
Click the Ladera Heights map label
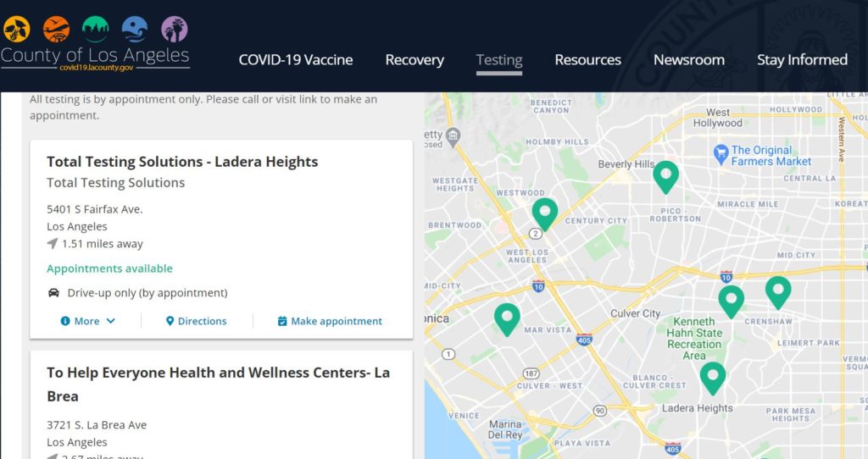click(698, 408)
